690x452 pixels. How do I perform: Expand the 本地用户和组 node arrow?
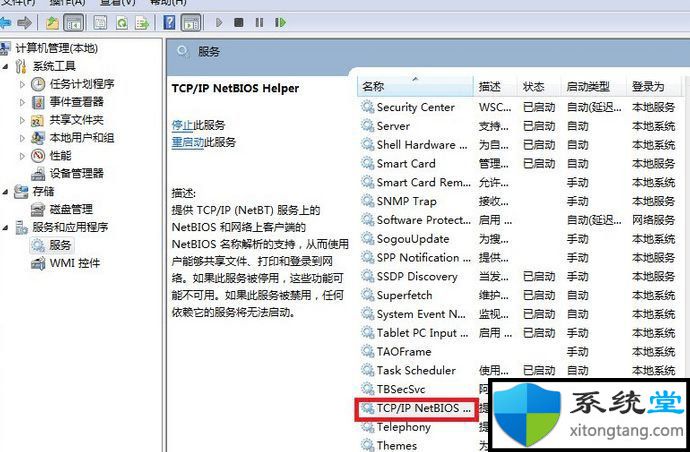pyautogui.click(x=22, y=138)
